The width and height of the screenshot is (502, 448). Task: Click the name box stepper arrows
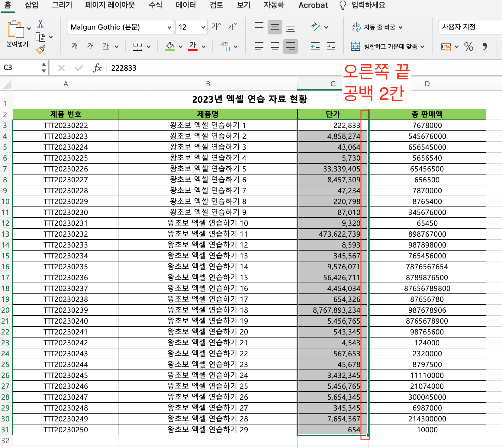[44, 68]
